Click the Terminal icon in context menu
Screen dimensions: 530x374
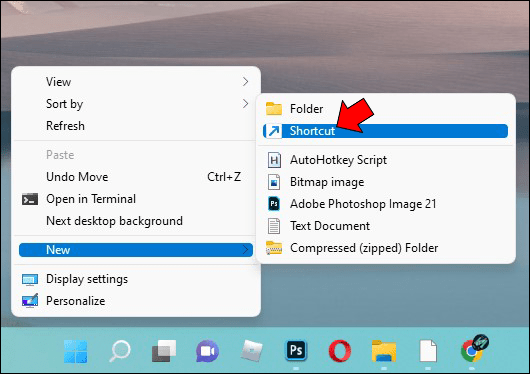(30, 199)
